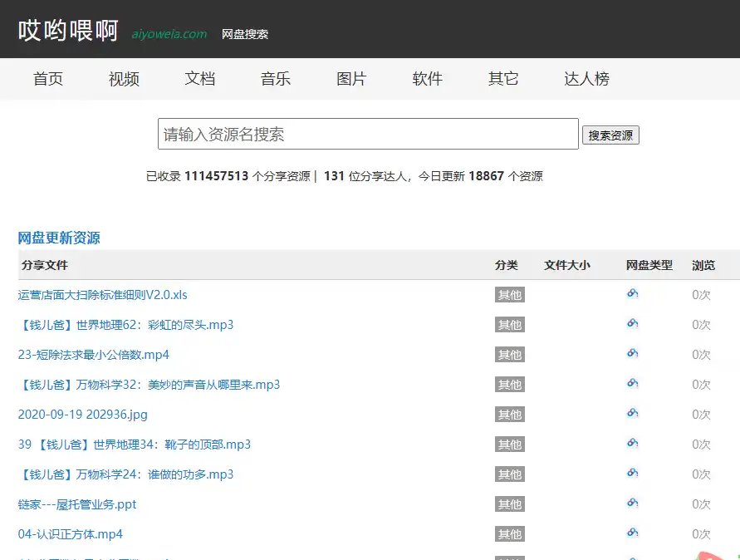The height and width of the screenshot is (560, 740).
Task: Click 0次 view count in 运营店面大扫除 row
Action: pos(701,295)
